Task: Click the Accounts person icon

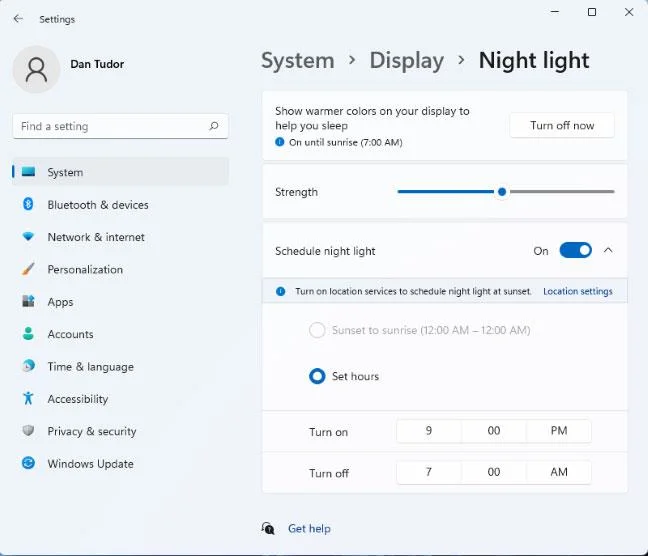Action: [28, 334]
